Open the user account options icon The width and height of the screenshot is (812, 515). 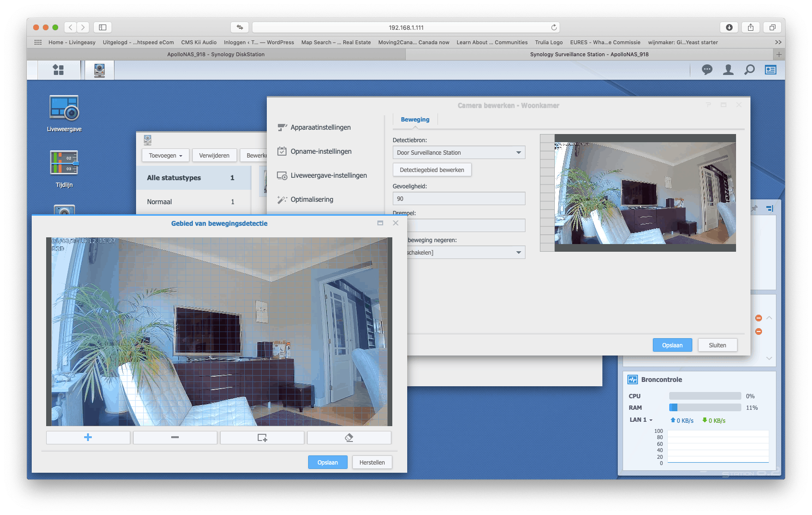click(x=728, y=70)
